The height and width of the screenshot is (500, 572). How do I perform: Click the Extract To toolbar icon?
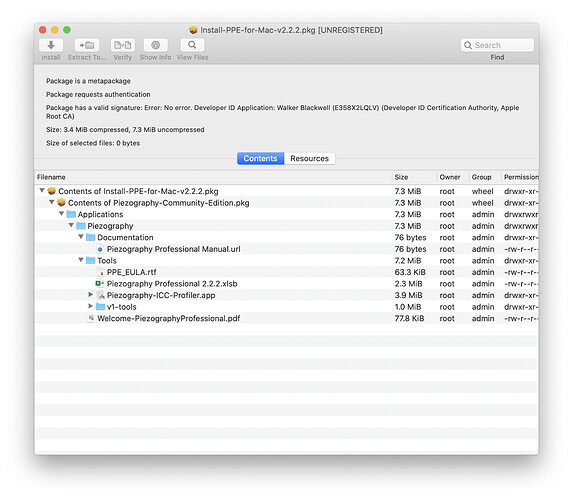tap(87, 45)
